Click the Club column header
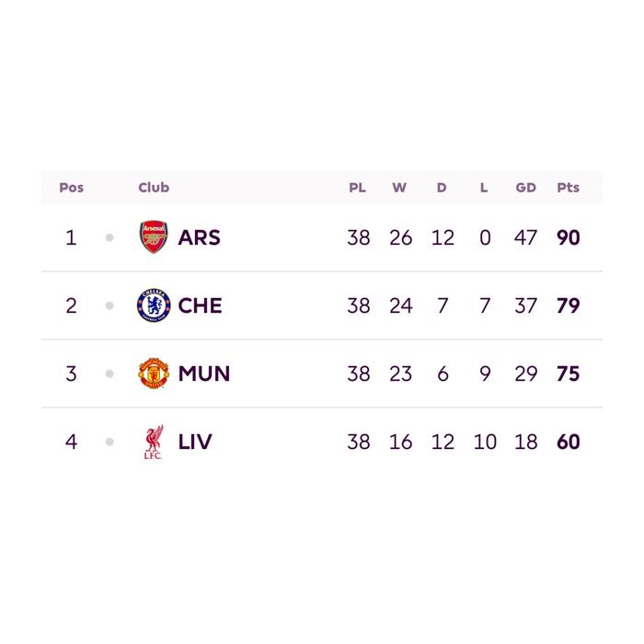This screenshot has width=644, height=644. (154, 188)
